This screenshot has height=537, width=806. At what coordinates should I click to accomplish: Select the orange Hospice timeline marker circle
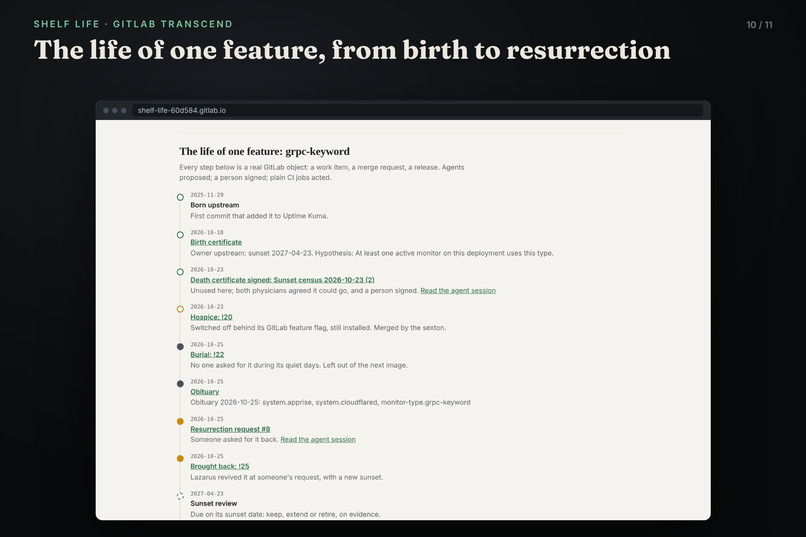pyautogui.click(x=180, y=309)
